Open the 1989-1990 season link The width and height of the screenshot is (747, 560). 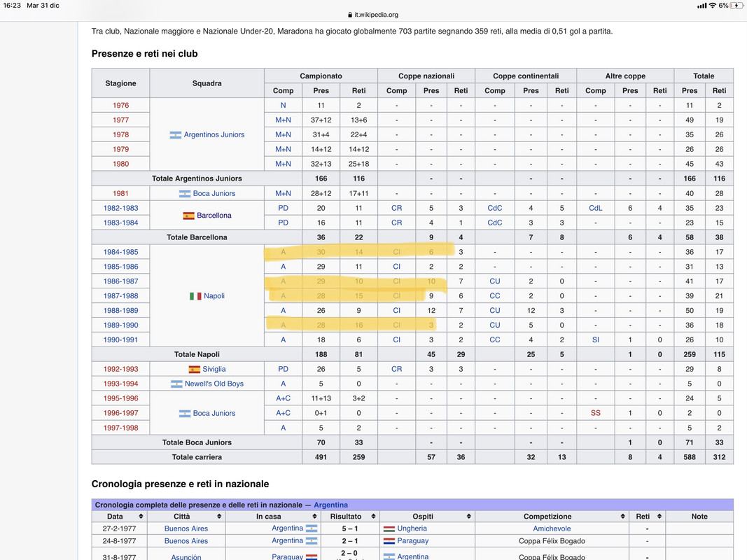[120, 325]
